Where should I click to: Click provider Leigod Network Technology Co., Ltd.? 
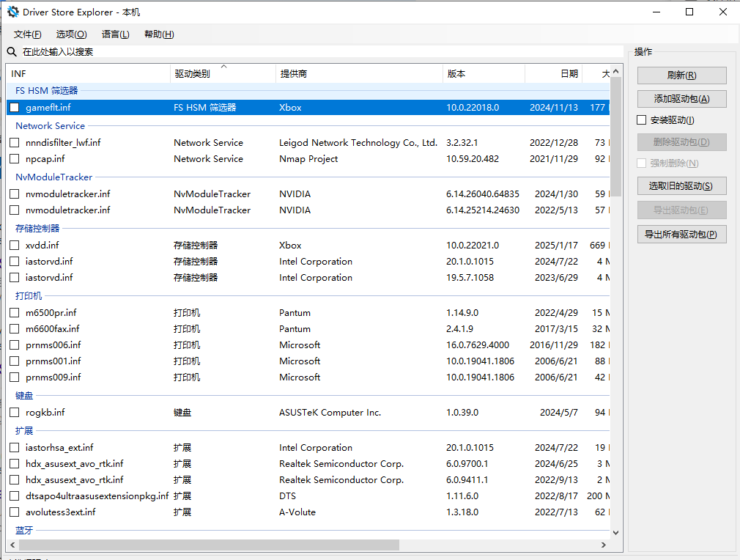(x=358, y=143)
